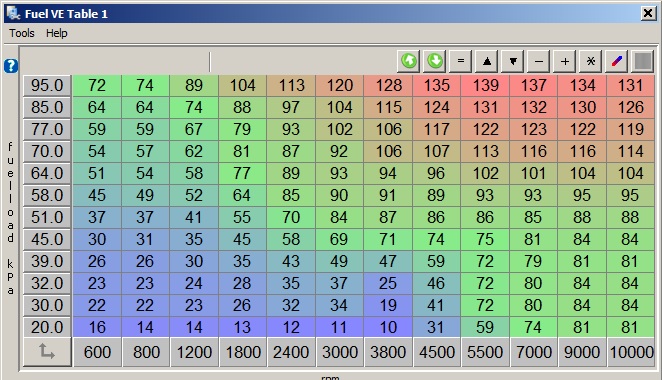Click the axis swap arrow icon below load bins

pyautogui.click(x=47, y=351)
